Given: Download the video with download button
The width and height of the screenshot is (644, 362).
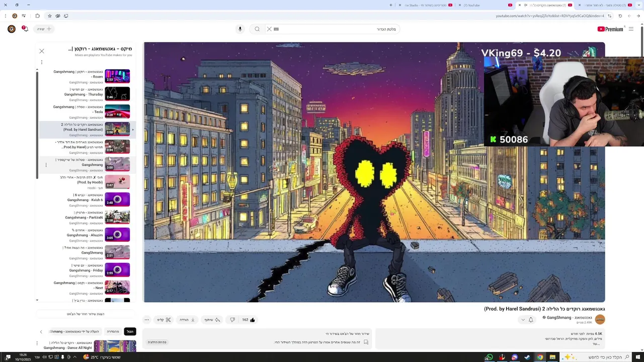Looking at the screenshot, I should click(187, 320).
